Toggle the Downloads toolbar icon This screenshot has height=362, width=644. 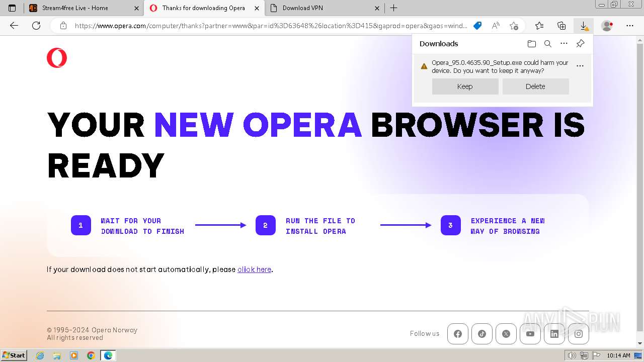coord(584,26)
